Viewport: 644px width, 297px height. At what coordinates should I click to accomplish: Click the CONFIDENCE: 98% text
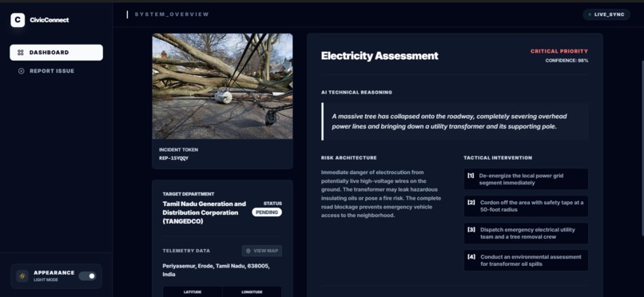click(566, 61)
